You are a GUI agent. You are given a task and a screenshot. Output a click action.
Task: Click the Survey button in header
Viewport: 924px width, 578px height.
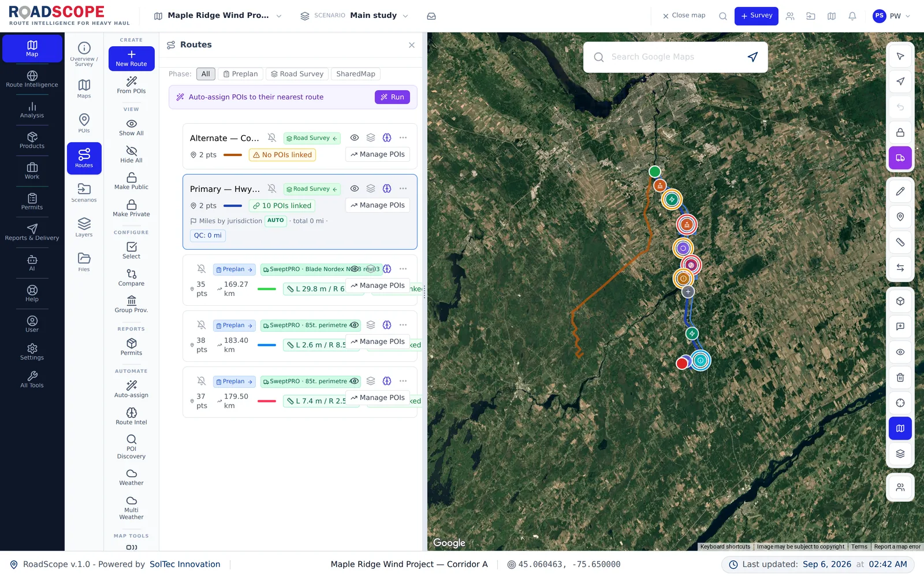(x=756, y=16)
